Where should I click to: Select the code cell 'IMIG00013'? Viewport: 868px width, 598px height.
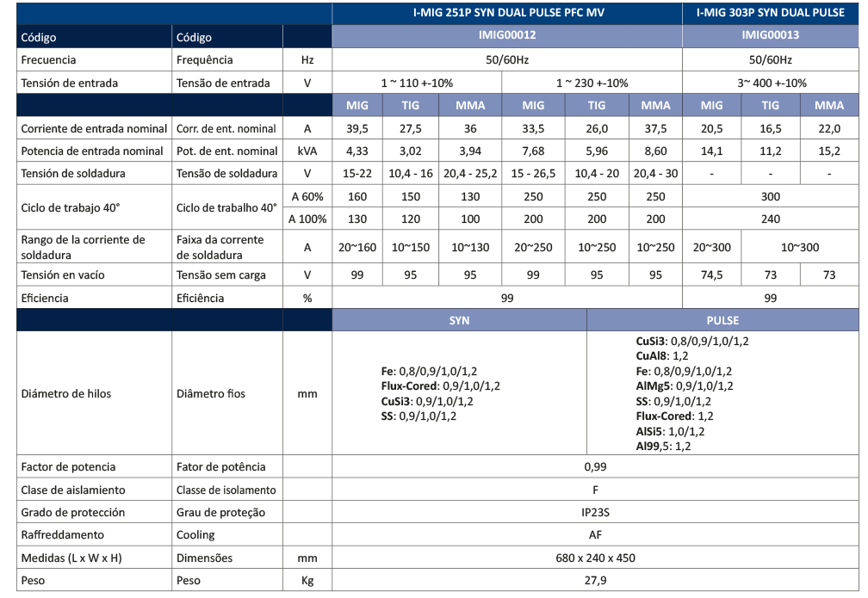pos(770,35)
